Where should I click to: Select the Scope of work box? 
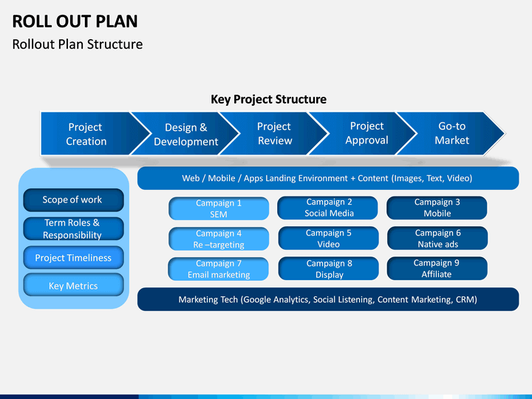coord(73,199)
